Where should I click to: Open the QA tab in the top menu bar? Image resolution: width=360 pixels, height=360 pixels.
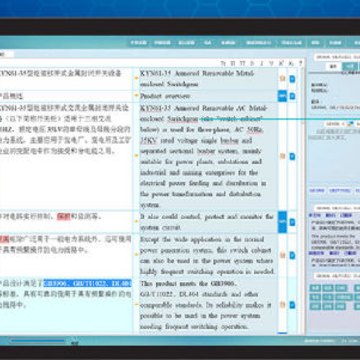(208, 43)
